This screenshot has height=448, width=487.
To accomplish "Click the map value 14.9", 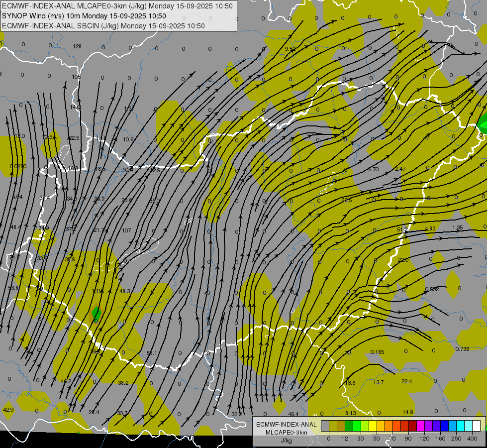I will click(x=407, y=412).
